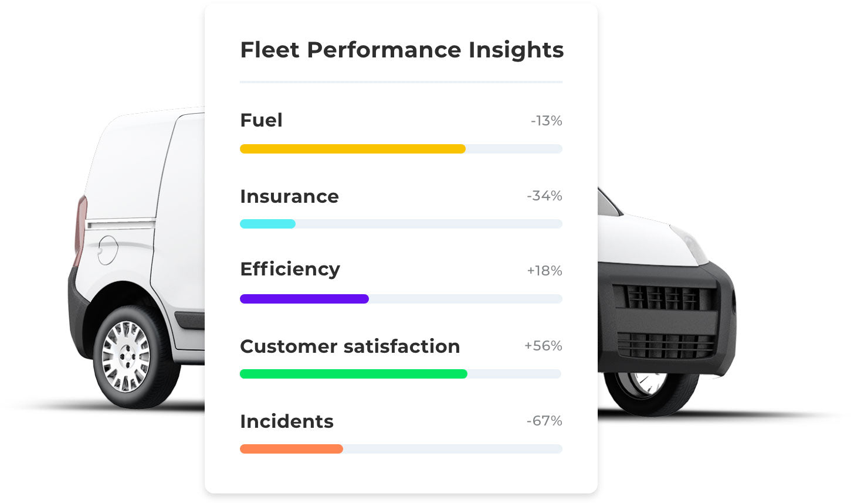The height and width of the screenshot is (504, 854).
Task: Select the Efficiency label
Action: point(290,269)
